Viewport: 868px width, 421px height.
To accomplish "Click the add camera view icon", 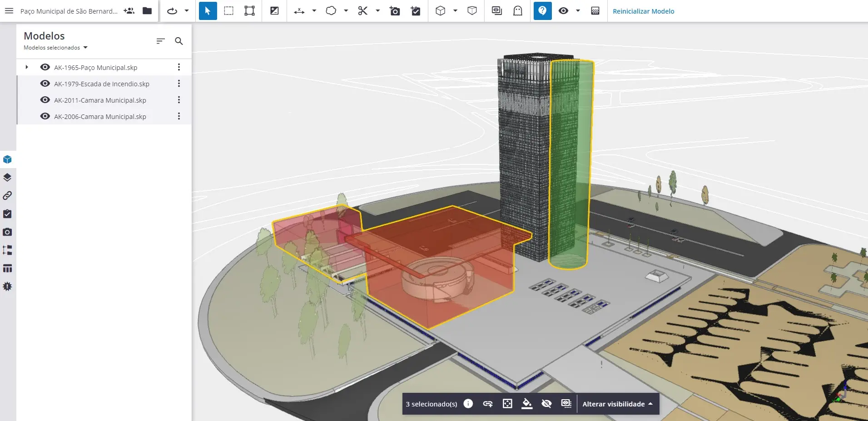I will [395, 11].
